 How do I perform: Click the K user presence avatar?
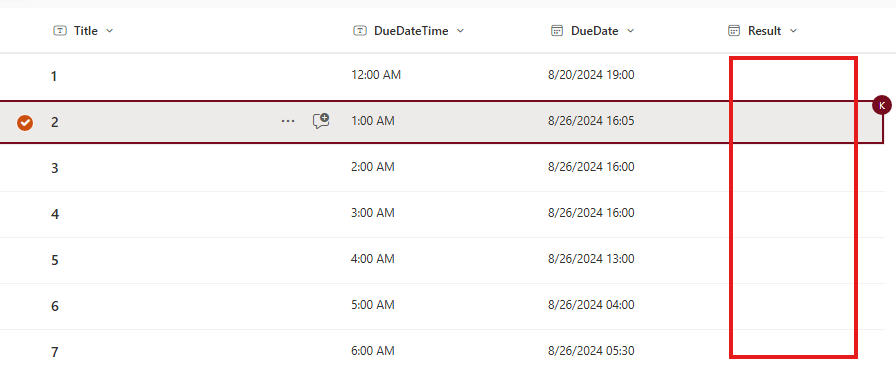(882, 105)
